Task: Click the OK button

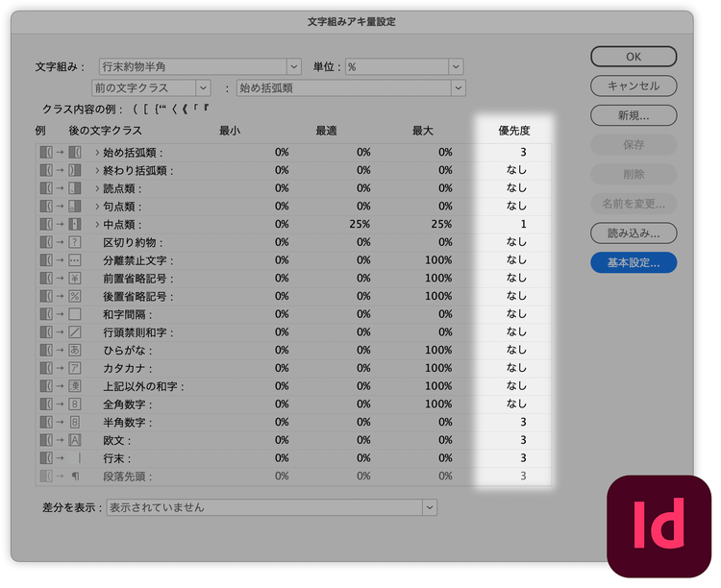Action: [x=634, y=57]
